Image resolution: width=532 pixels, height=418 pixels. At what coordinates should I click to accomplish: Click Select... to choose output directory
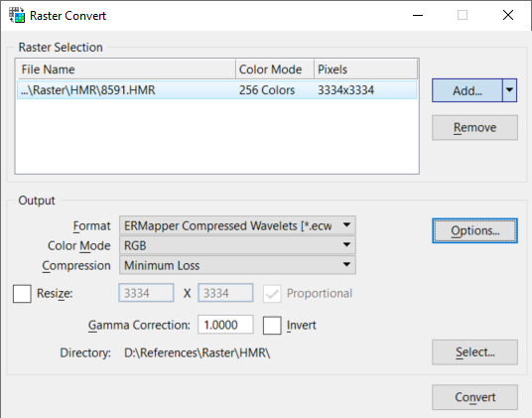coord(474,352)
